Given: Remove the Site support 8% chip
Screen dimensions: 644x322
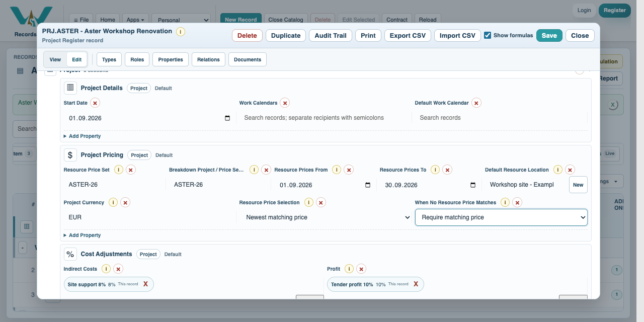Looking at the screenshot, I should click(x=145, y=284).
